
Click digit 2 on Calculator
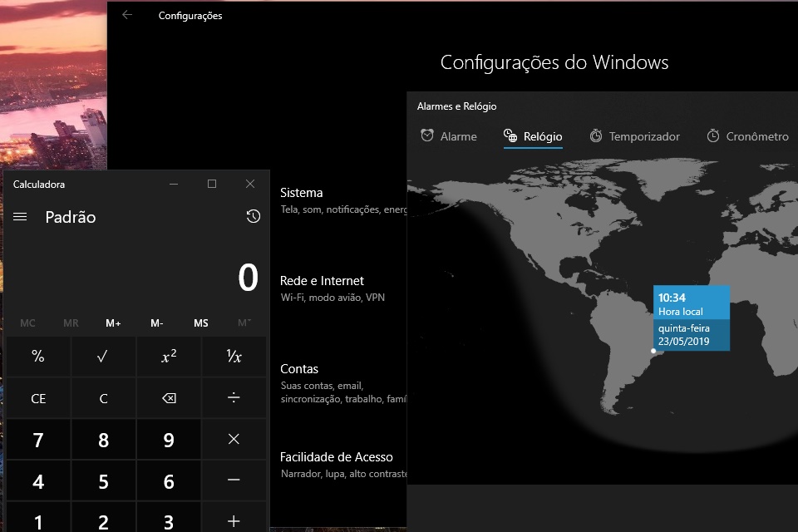(103, 521)
